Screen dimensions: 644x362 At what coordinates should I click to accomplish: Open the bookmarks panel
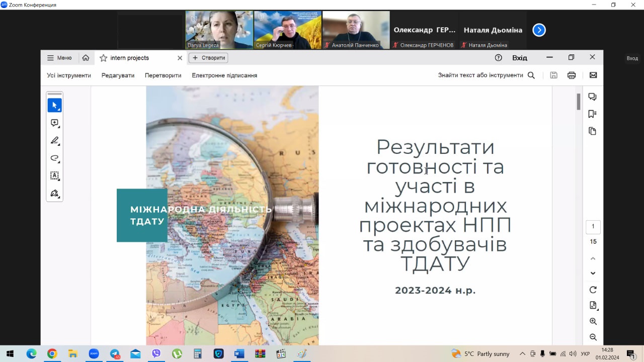tap(592, 114)
